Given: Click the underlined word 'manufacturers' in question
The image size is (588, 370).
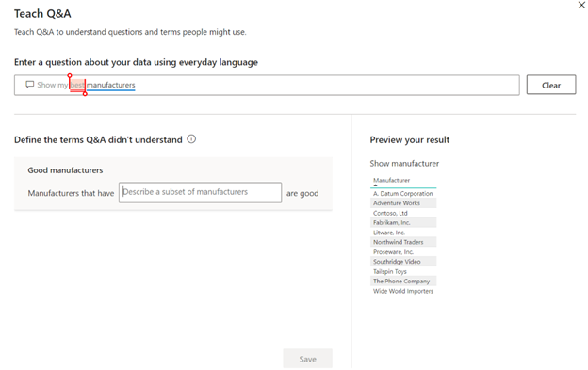Looking at the screenshot, I should pyautogui.click(x=110, y=85).
